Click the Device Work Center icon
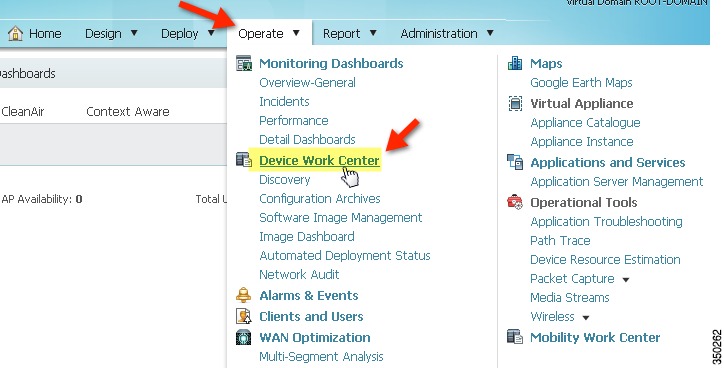 [x=244, y=160]
